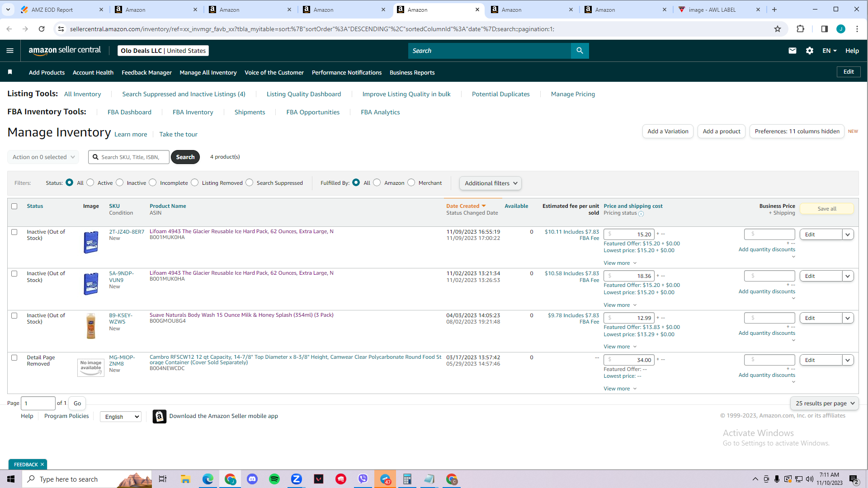The height and width of the screenshot is (488, 868).
Task: Open the Chrome profile avatar
Action: (841, 29)
